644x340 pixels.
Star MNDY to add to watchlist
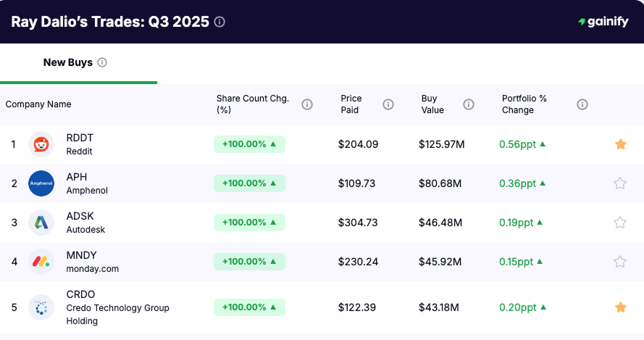click(620, 262)
